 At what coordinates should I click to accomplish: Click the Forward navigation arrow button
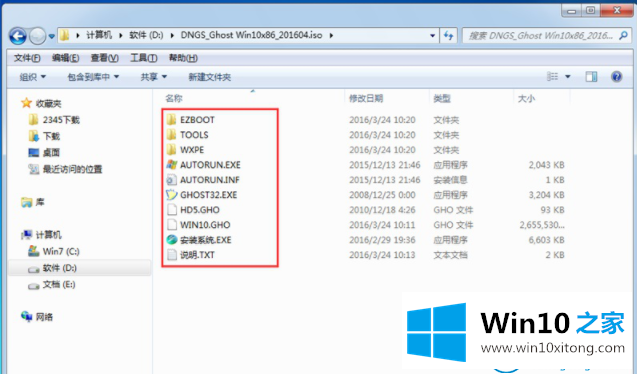click(38, 36)
